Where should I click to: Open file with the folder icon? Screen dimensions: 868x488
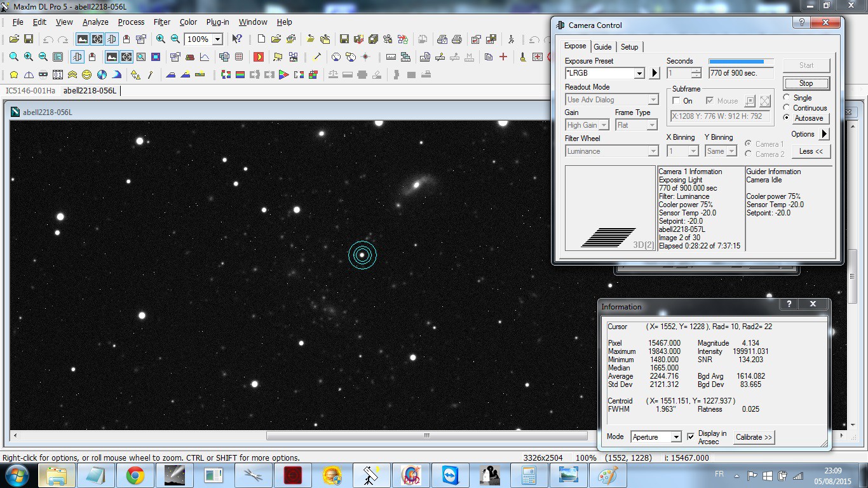(x=14, y=39)
